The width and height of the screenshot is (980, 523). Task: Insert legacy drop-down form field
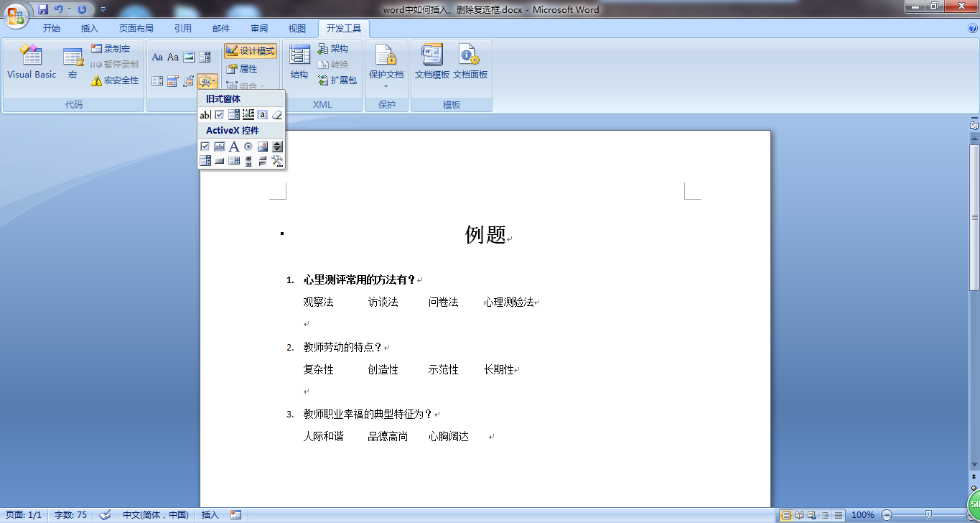click(233, 115)
